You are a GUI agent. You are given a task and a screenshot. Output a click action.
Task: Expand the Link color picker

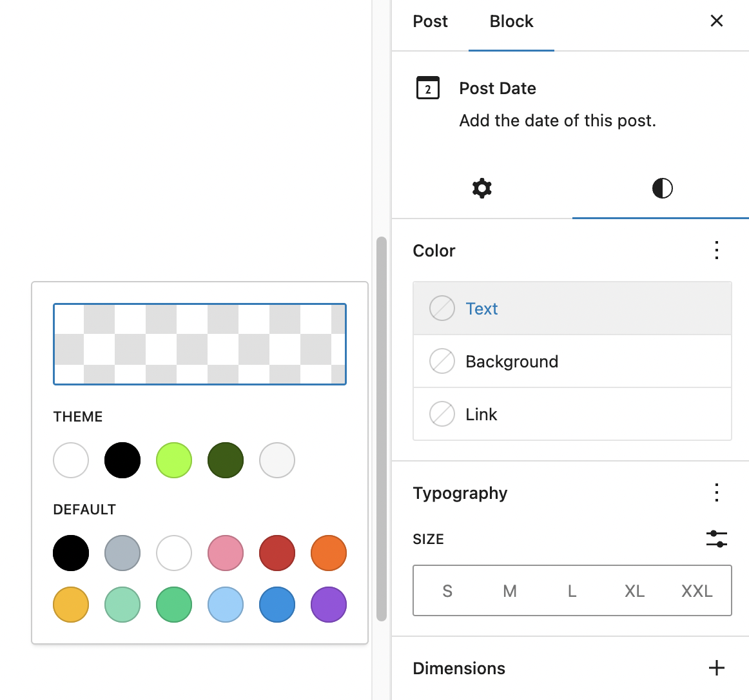[481, 414]
